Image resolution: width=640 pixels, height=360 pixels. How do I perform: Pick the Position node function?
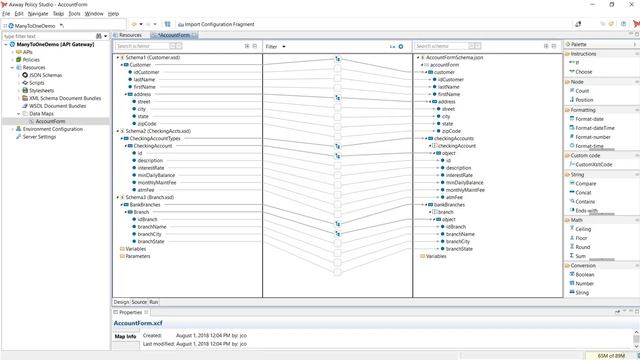(x=584, y=100)
